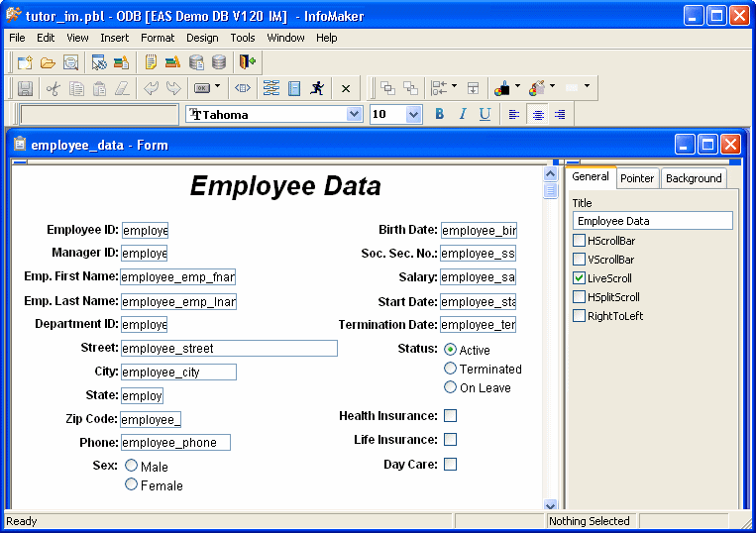
Task: Align text center
Action: pos(538,115)
